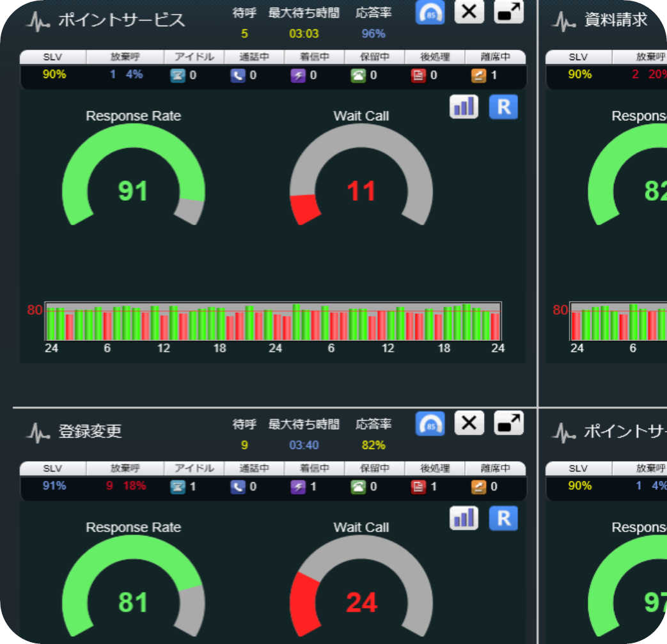Click the Response Rate gauge showing 81

point(134,586)
